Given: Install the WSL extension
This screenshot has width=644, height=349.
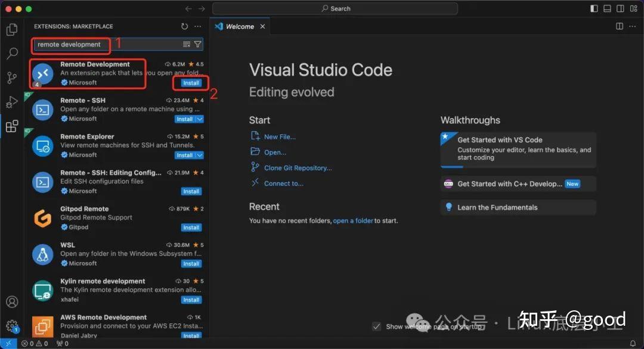Looking at the screenshot, I should tap(190, 263).
